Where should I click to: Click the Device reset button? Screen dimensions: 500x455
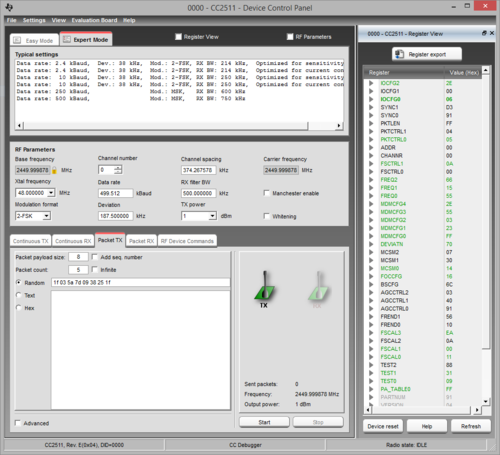(383, 426)
